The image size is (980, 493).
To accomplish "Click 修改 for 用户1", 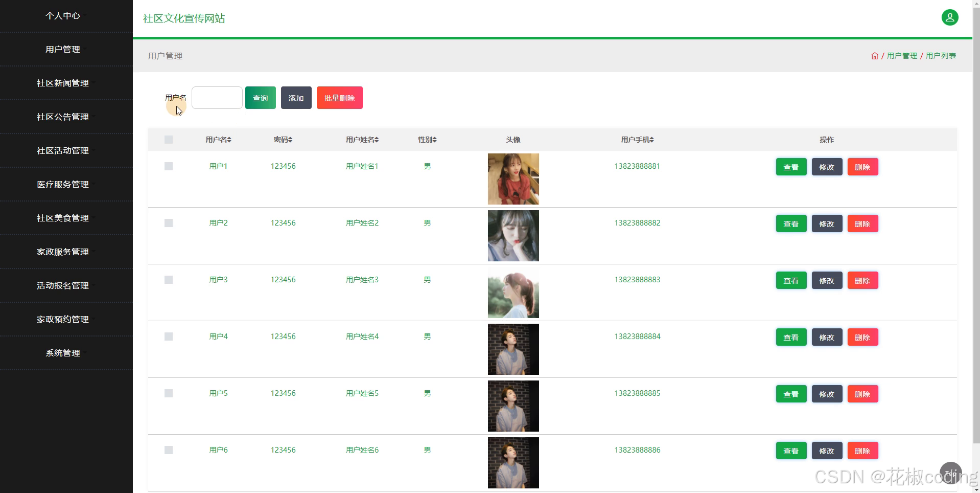I will (827, 167).
